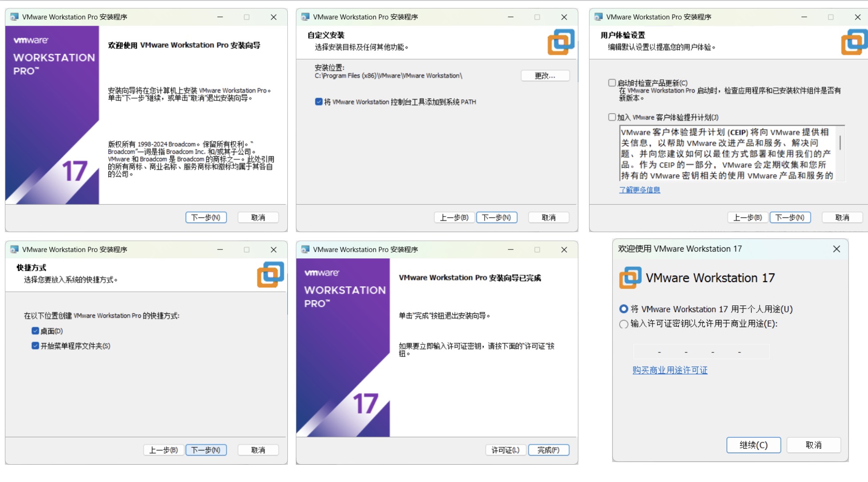The height and width of the screenshot is (482, 868).
Task: Click the license key input field
Action: click(x=701, y=351)
